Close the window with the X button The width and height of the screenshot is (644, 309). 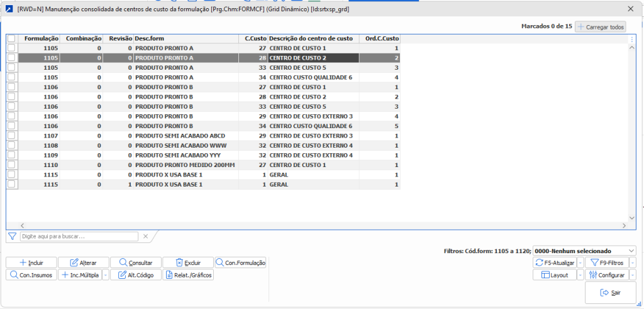(630, 9)
